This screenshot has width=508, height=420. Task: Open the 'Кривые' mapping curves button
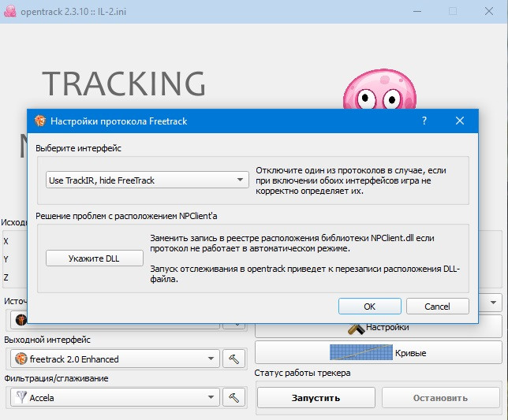[x=379, y=352]
